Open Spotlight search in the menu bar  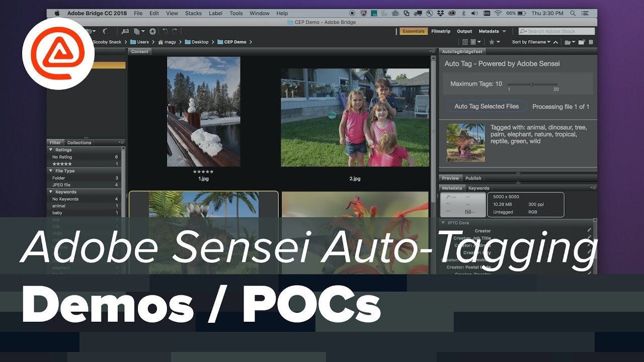pos(573,13)
